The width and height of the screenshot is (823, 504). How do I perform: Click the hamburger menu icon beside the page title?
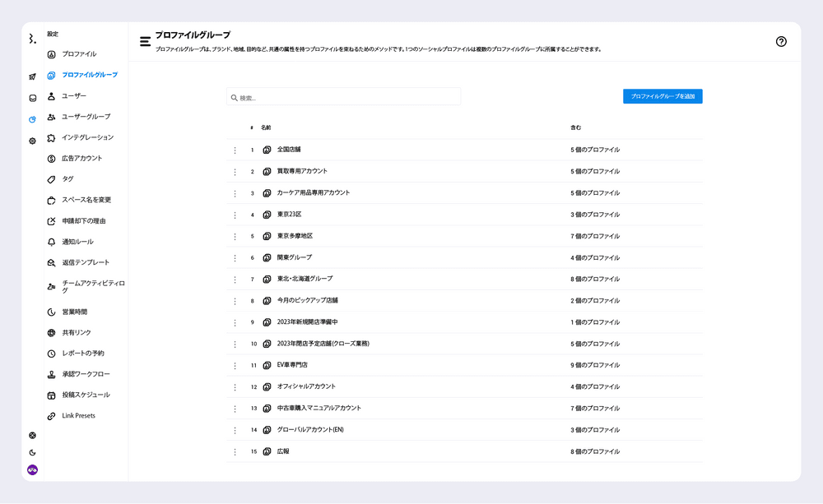point(145,40)
